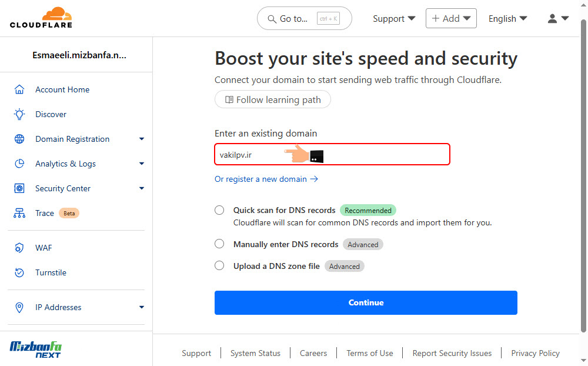
Task: Click the Domain Registration globe icon
Action: click(19, 139)
